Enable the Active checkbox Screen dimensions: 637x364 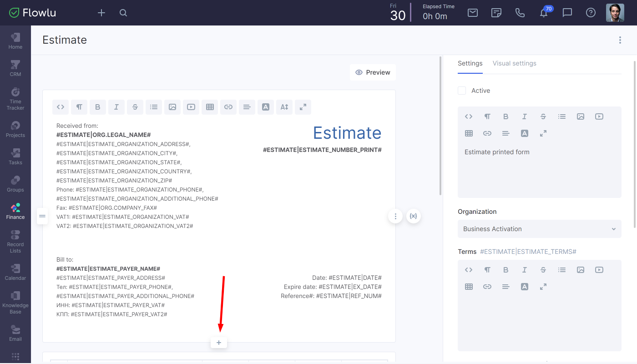click(462, 91)
